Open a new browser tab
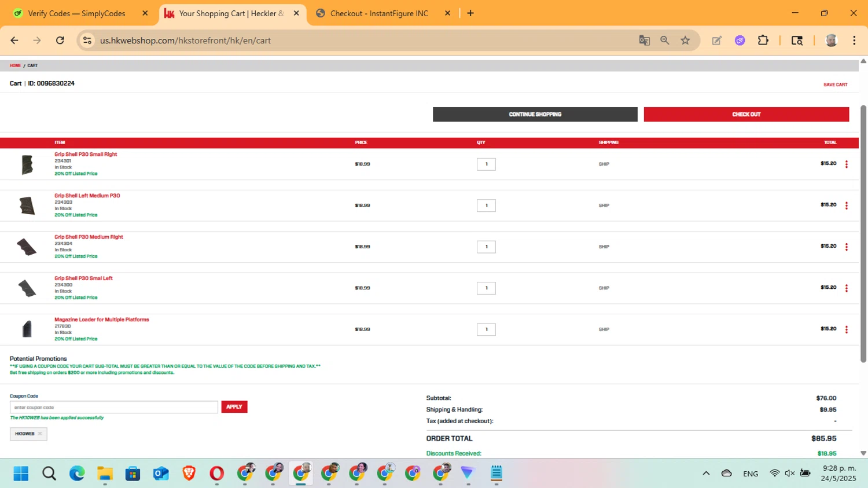Viewport: 868px width, 488px height. click(470, 13)
